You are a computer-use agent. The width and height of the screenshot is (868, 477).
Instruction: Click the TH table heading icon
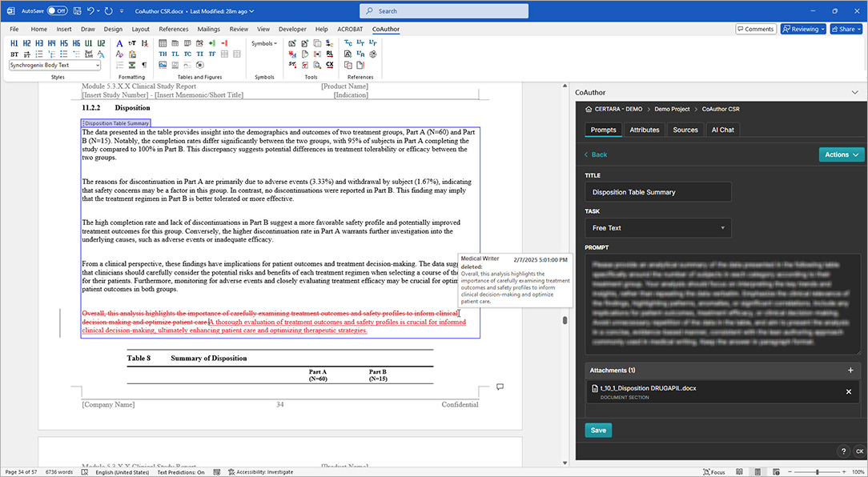tap(163, 54)
